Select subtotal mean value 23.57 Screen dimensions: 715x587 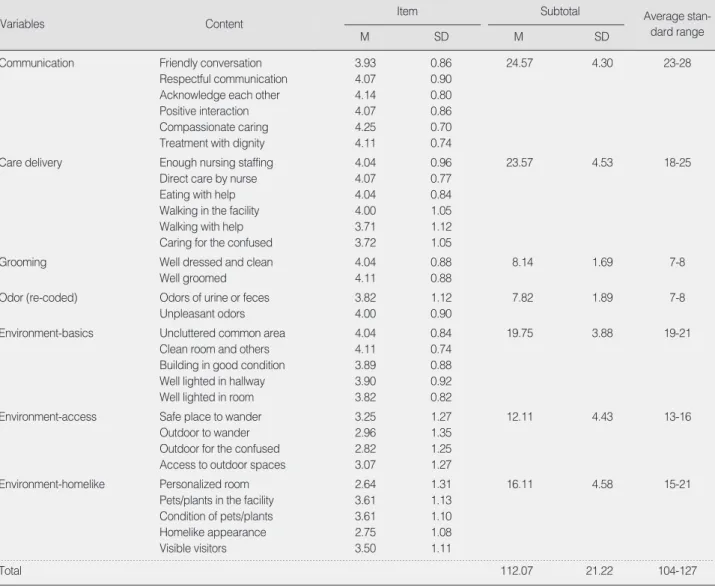pyautogui.click(x=519, y=162)
